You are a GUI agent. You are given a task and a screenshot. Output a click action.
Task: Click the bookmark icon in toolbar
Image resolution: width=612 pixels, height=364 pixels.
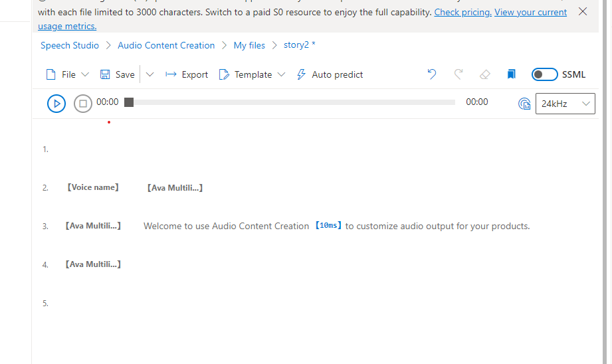[511, 74]
